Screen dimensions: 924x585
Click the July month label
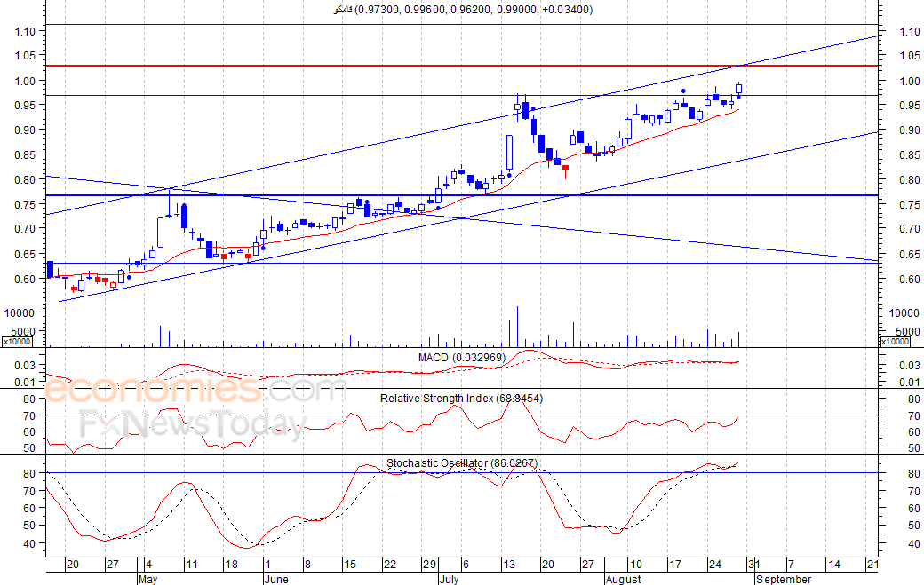[449, 579]
